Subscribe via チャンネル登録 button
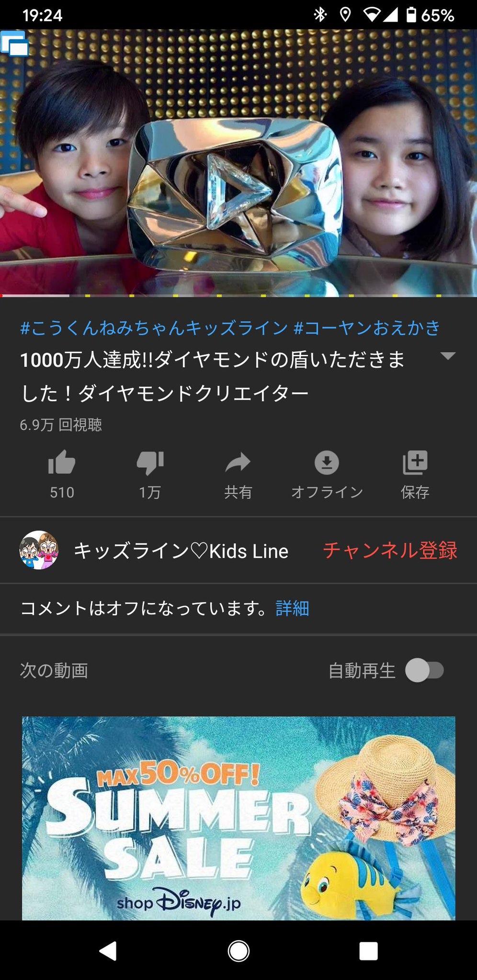 click(390, 551)
